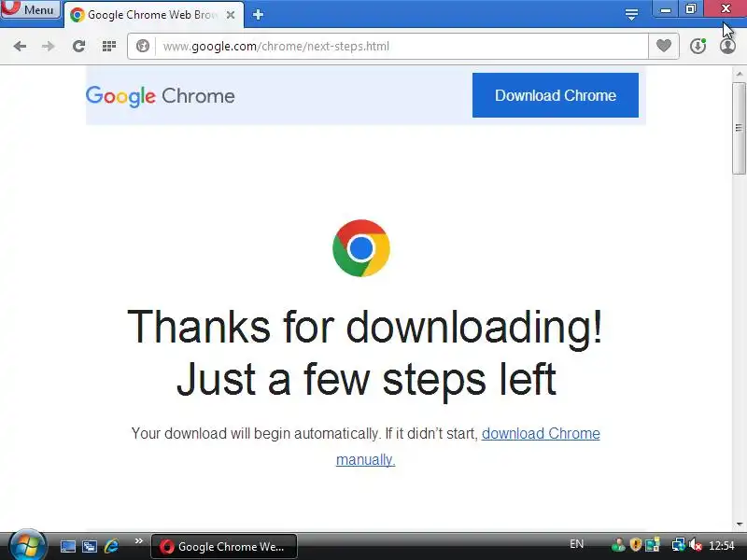Open the tab menu icon in title bar
The image size is (747, 560).
(631, 15)
